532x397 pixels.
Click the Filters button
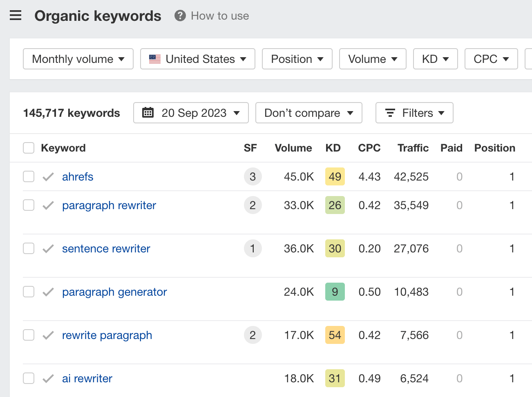pyautogui.click(x=414, y=113)
